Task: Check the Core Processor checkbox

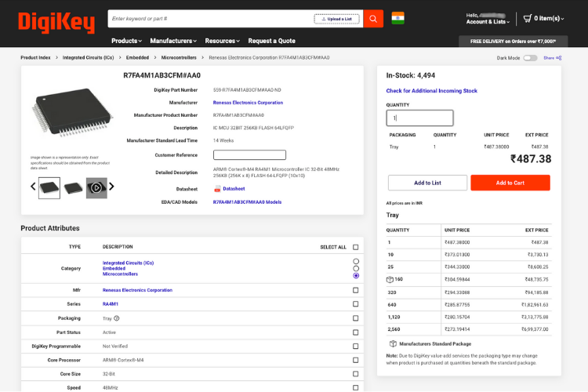Action: click(x=355, y=360)
